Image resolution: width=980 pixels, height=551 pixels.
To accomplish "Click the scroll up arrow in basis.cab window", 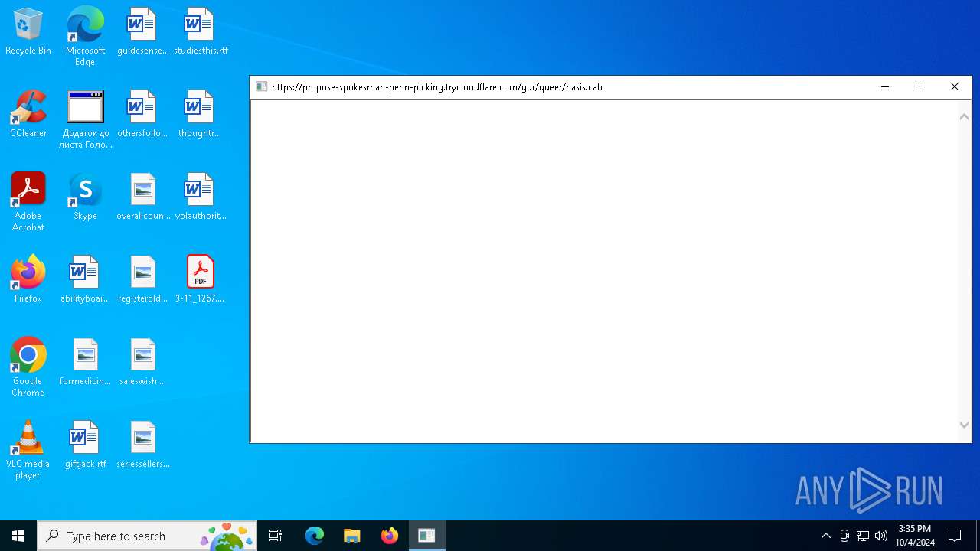I will (x=964, y=117).
